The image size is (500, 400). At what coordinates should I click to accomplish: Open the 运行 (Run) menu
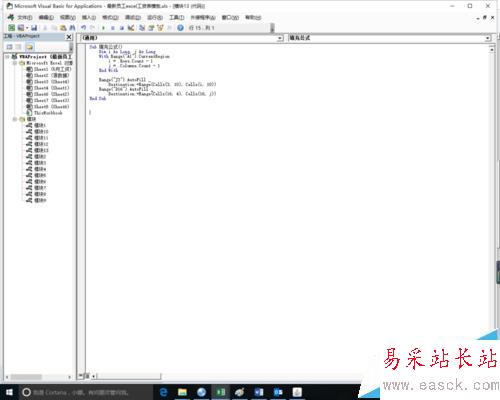pos(155,17)
